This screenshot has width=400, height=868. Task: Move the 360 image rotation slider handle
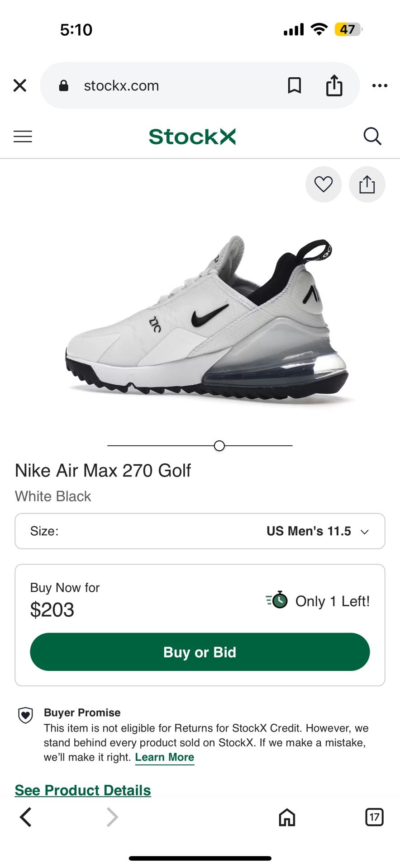point(219,446)
